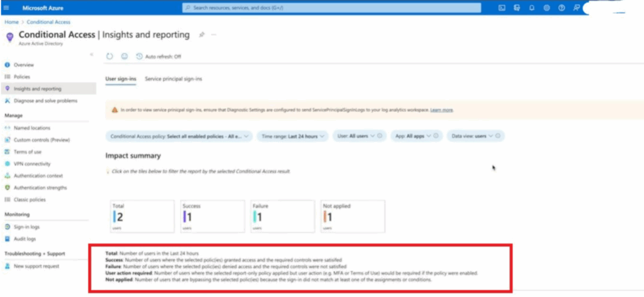644x297 pixels.
Task: Click the VPN connectivity globe icon
Action: (x=7, y=164)
